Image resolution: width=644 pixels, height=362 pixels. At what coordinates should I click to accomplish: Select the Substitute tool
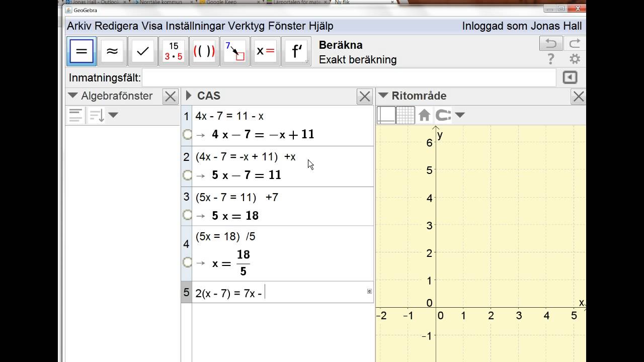(x=234, y=51)
